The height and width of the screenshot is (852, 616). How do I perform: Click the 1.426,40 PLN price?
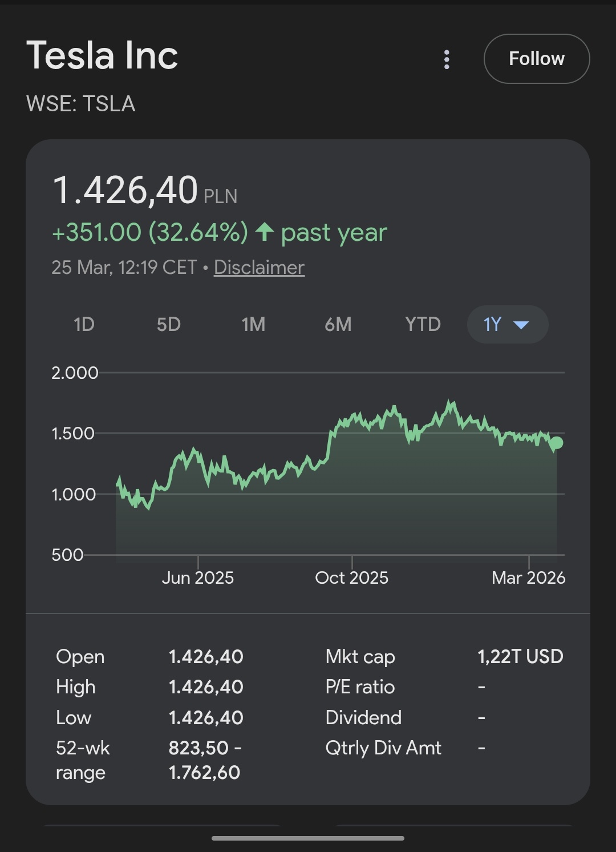click(x=125, y=190)
